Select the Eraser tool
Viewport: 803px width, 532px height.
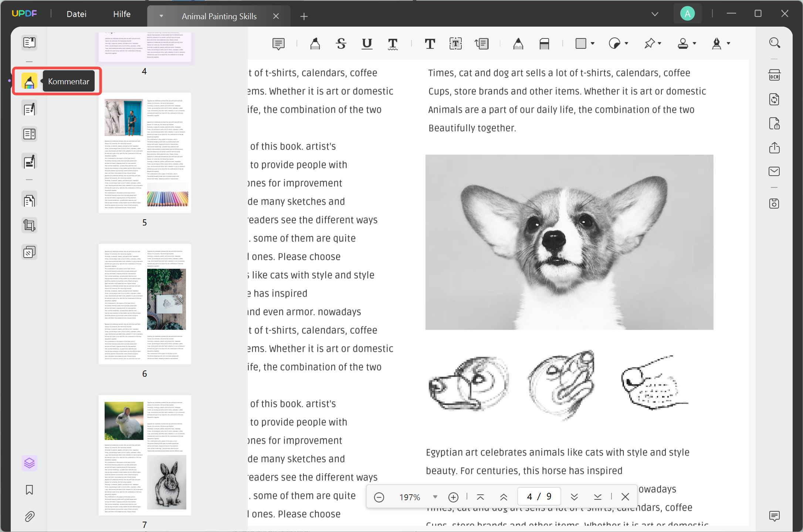point(544,44)
